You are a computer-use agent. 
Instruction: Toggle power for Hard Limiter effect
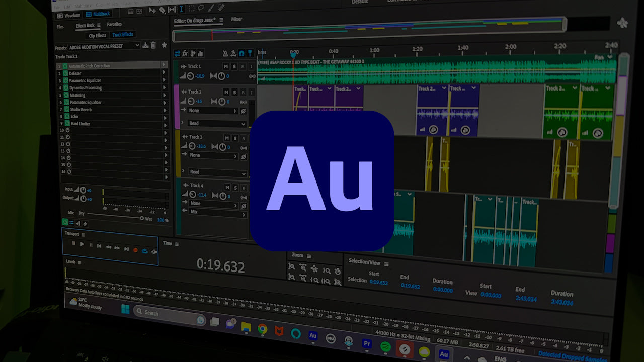(67, 124)
